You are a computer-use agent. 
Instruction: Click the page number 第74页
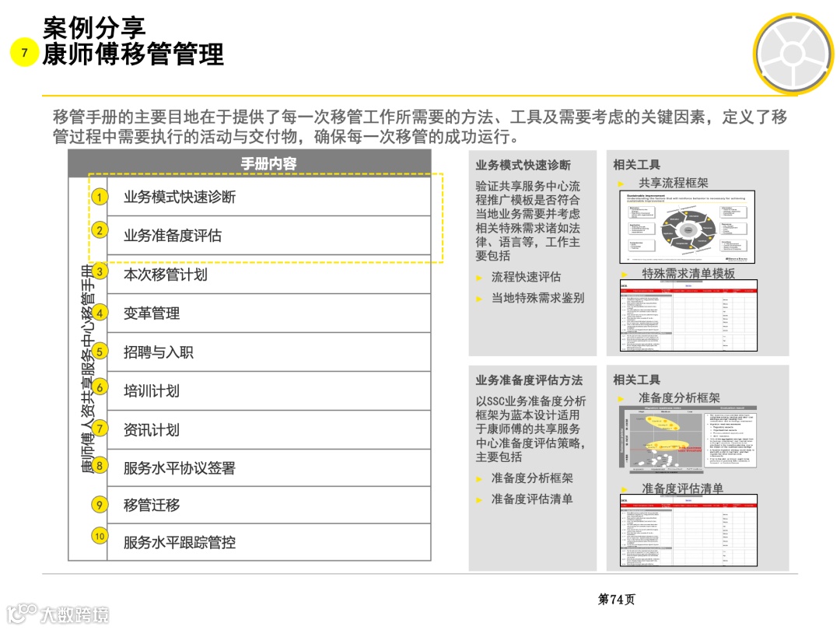click(x=616, y=599)
